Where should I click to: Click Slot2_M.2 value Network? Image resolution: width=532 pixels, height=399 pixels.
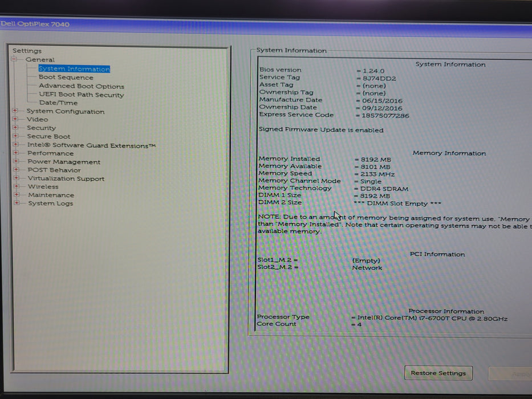point(367,268)
